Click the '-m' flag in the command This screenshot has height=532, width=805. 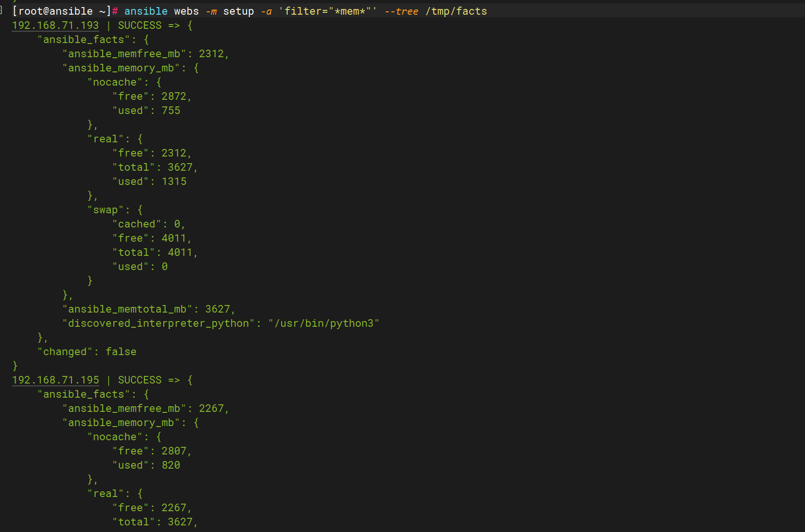[211, 11]
